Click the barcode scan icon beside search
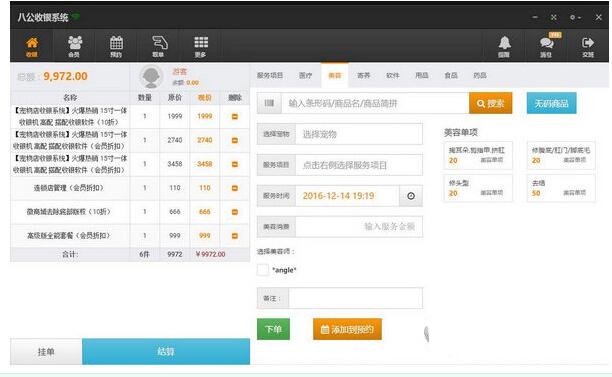This screenshot has width=612, height=377. (x=269, y=103)
